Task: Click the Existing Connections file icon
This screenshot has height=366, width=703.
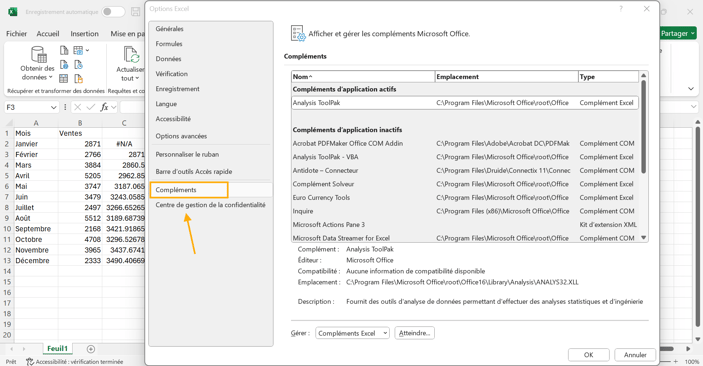Action: pos(78,79)
